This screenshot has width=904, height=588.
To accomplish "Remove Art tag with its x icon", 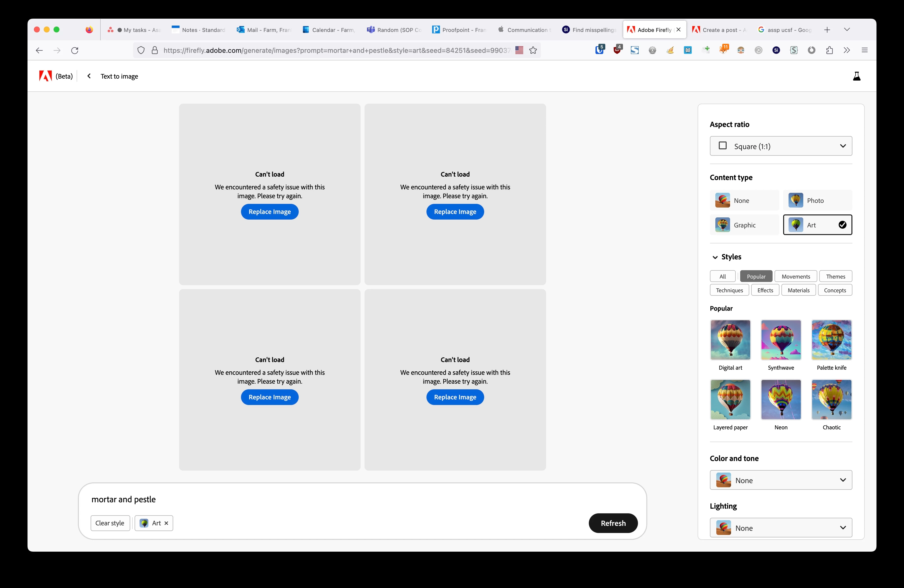I will (x=166, y=523).
